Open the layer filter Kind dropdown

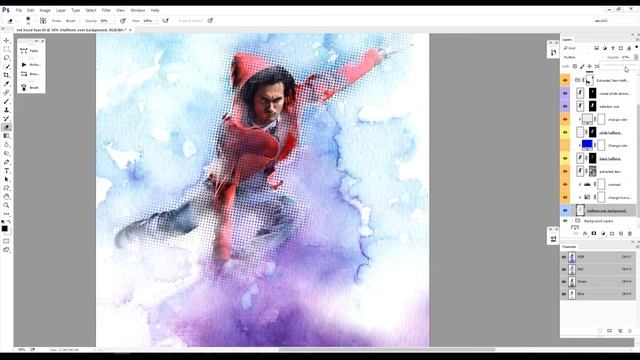(x=576, y=48)
